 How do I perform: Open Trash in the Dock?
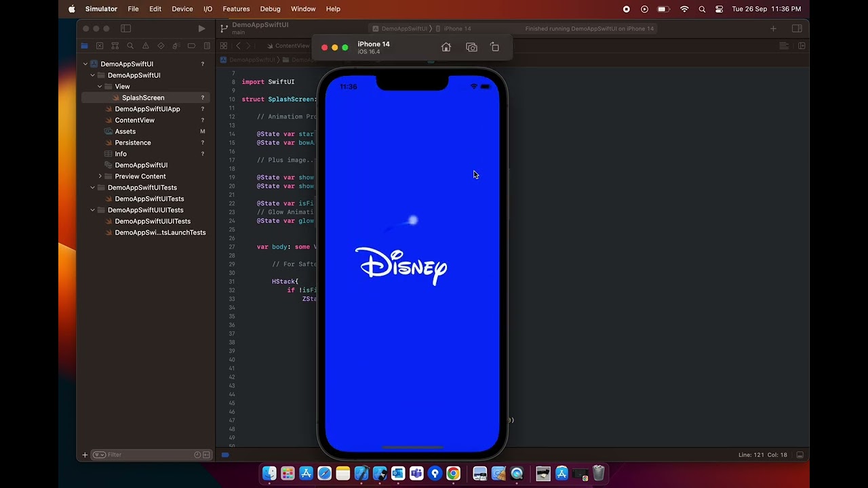point(598,473)
